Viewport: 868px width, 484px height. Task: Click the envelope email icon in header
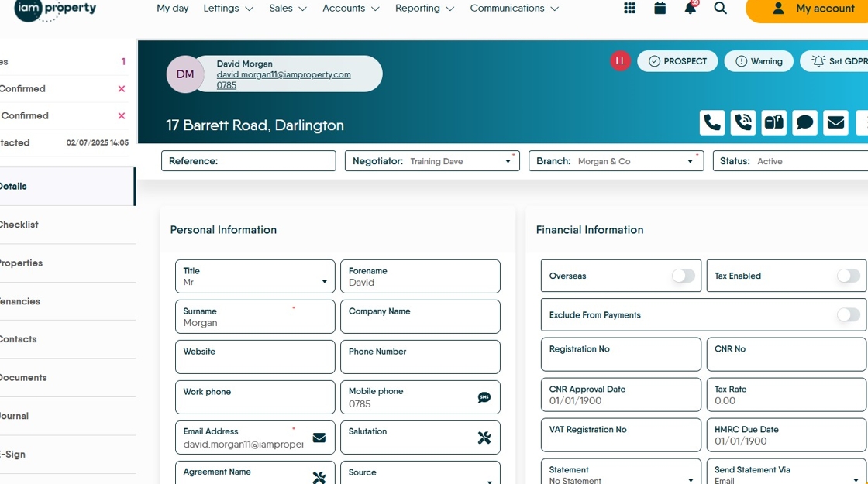tap(836, 122)
